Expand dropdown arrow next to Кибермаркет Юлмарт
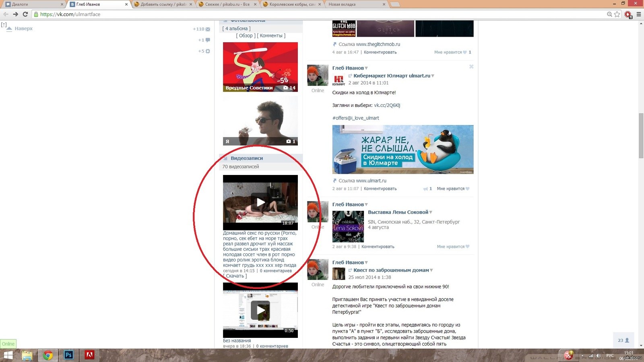644x362 pixels. point(433,76)
